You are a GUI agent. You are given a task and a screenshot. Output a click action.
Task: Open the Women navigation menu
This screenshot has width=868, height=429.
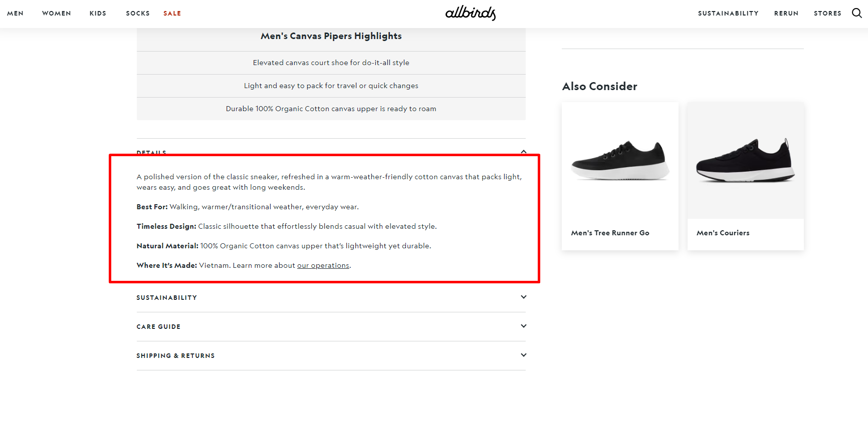click(57, 14)
